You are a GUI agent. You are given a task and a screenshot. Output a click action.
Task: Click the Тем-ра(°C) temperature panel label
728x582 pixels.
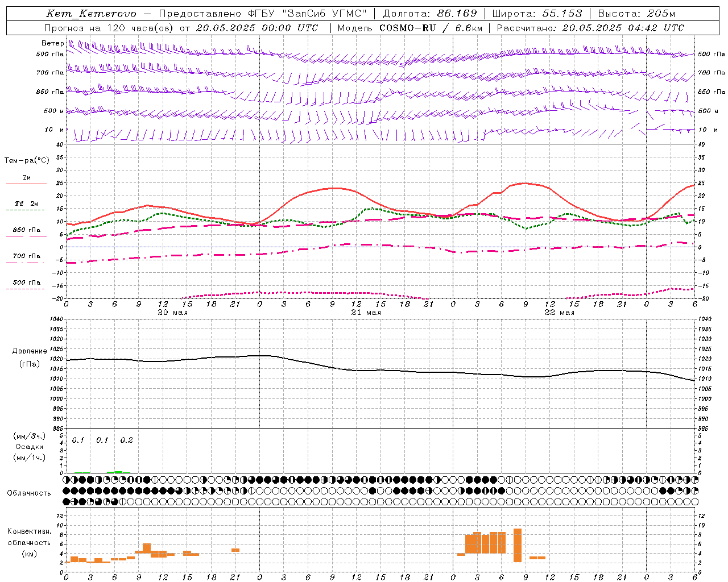[27, 161]
